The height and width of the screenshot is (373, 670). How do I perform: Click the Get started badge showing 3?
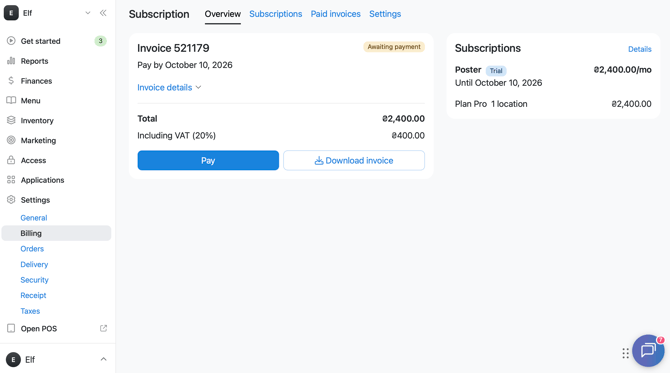click(x=100, y=41)
